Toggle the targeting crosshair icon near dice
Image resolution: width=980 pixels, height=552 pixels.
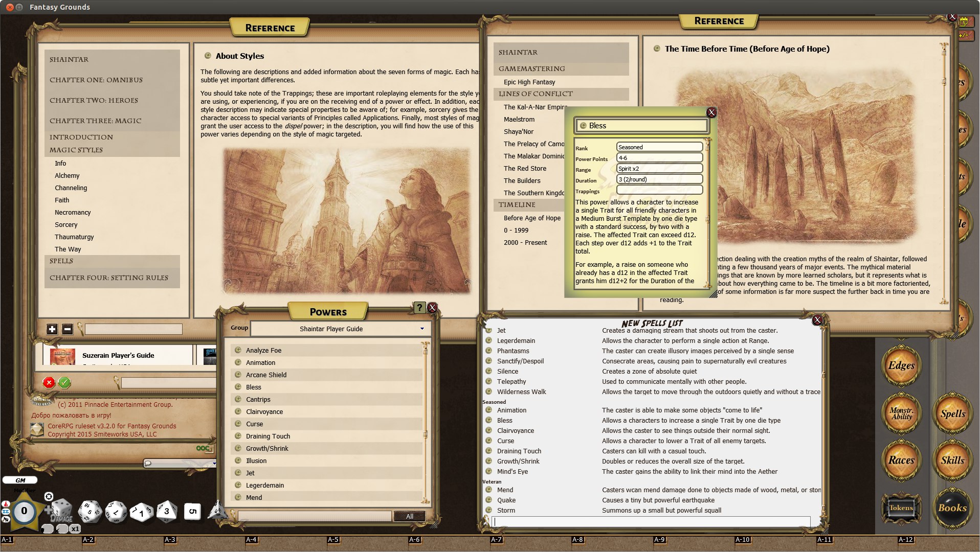point(49,496)
